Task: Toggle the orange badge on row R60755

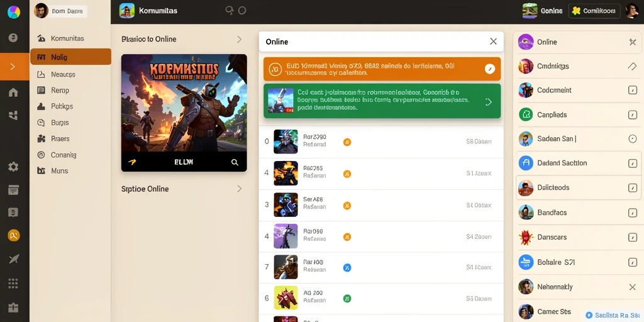Action: pos(347,174)
